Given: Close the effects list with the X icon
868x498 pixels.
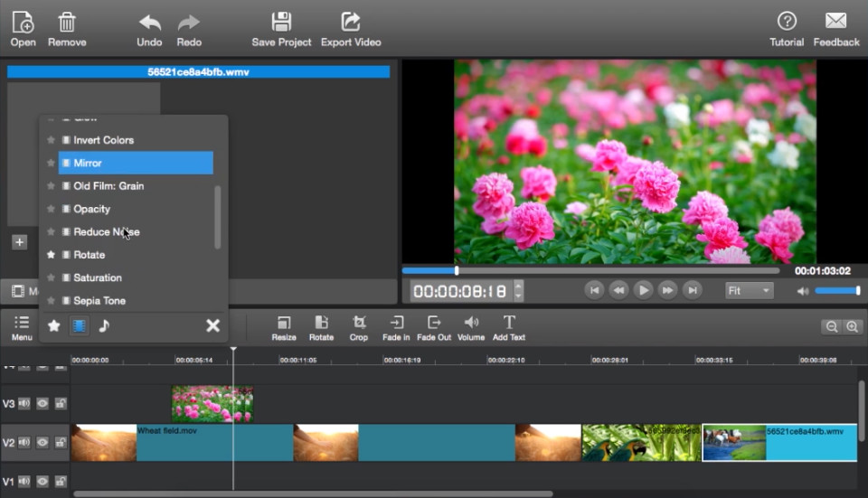Looking at the screenshot, I should pyautogui.click(x=212, y=325).
